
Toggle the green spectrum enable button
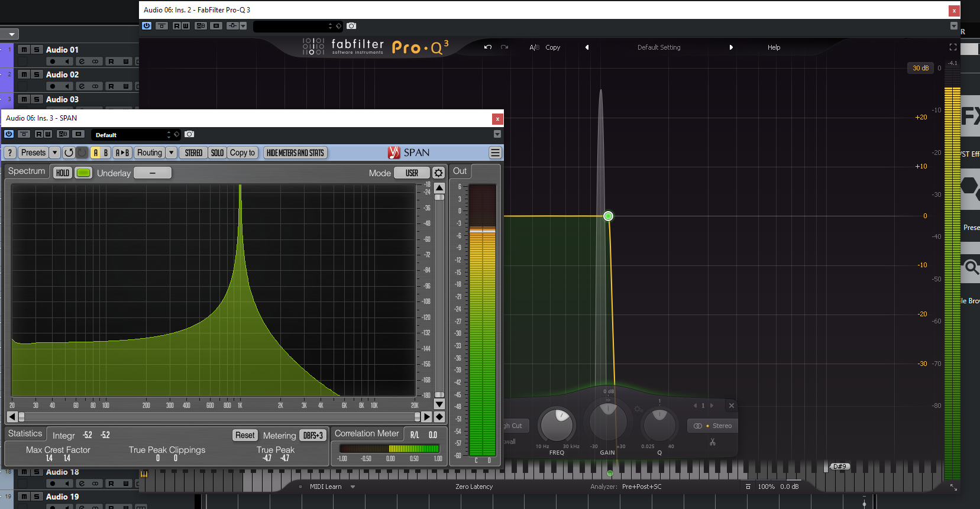pyautogui.click(x=83, y=173)
